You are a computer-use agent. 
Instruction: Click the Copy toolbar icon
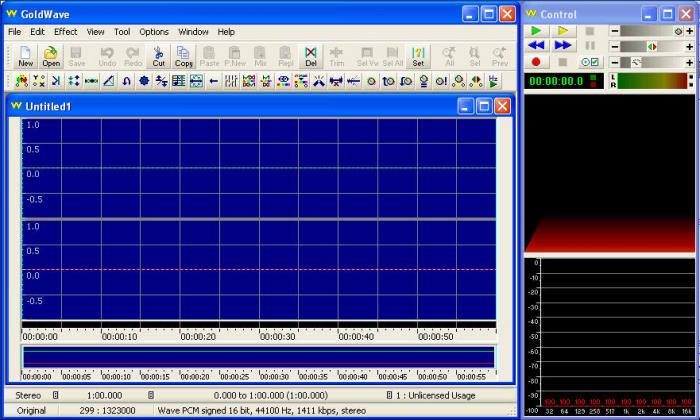[x=184, y=56]
